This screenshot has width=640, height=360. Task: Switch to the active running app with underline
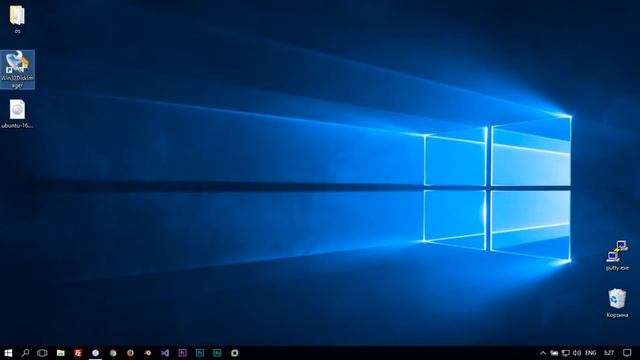(96, 353)
